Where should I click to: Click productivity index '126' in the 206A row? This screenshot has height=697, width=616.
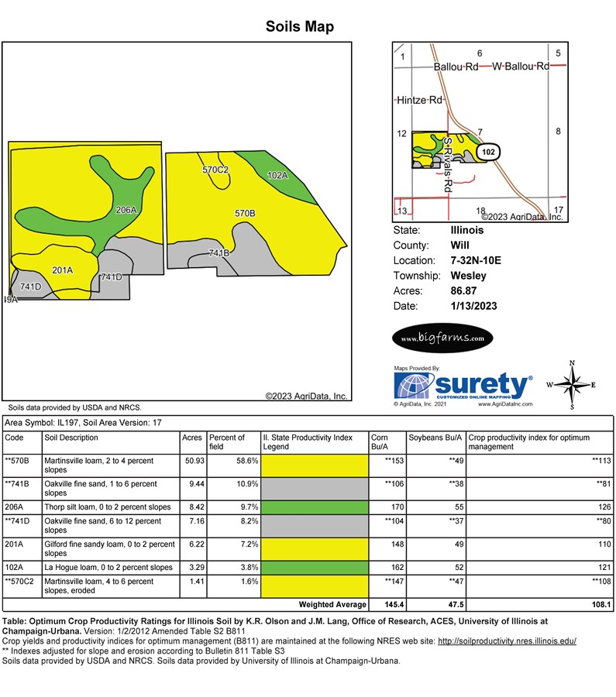point(604,507)
